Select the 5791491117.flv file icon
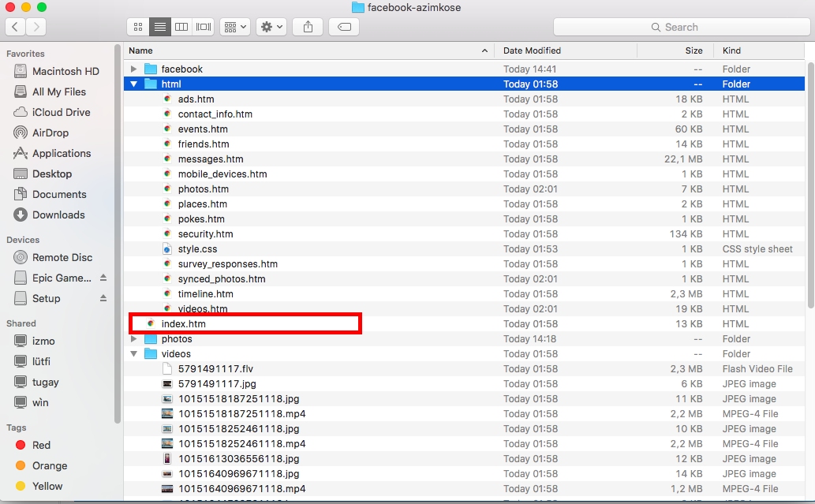Screen dimensions: 815x504 coord(166,369)
